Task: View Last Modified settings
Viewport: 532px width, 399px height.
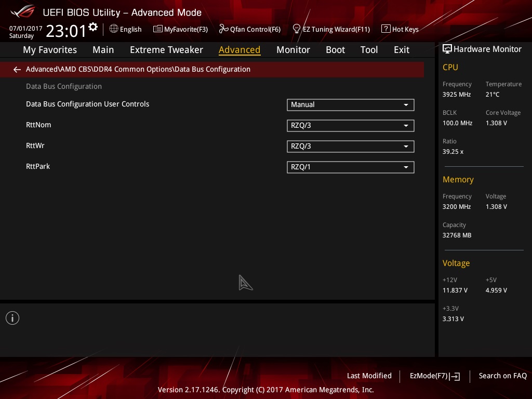Action: pos(369,376)
